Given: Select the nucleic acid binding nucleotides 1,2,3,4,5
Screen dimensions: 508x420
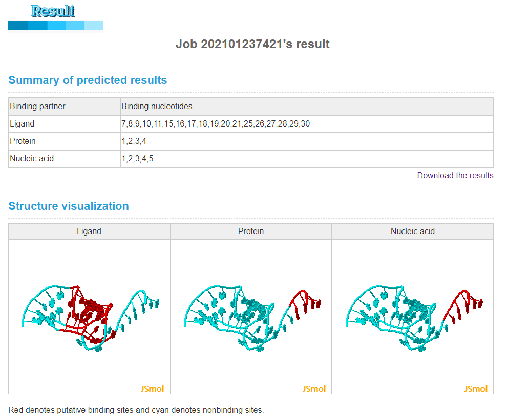Looking at the screenshot, I should [x=137, y=159].
